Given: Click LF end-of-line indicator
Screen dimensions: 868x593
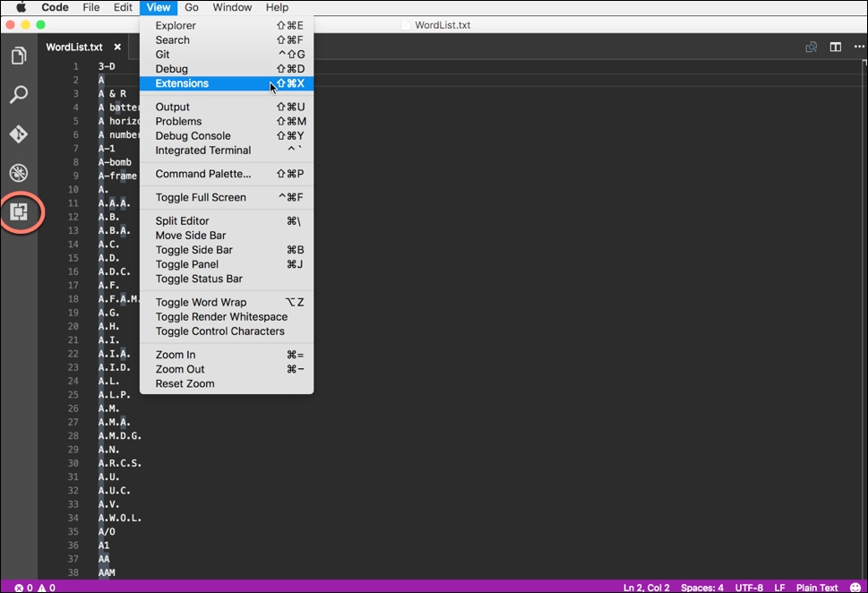Looking at the screenshot, I should (779, 588).
